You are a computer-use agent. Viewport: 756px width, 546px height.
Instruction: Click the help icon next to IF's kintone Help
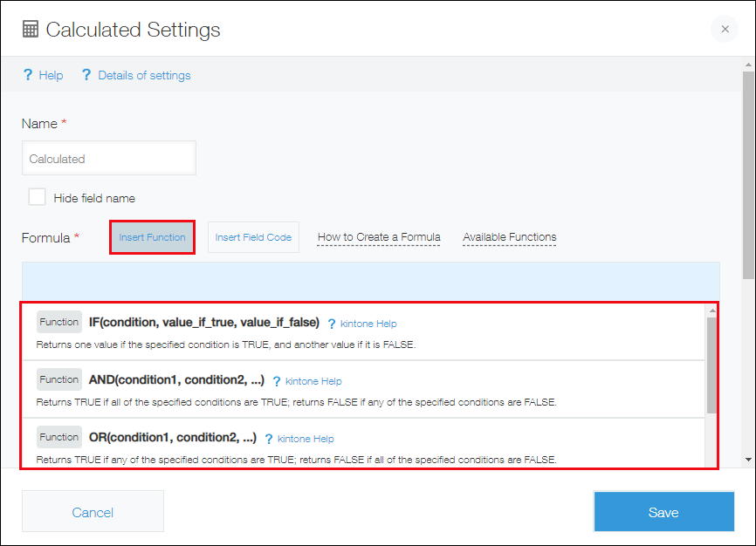(331, 324)
